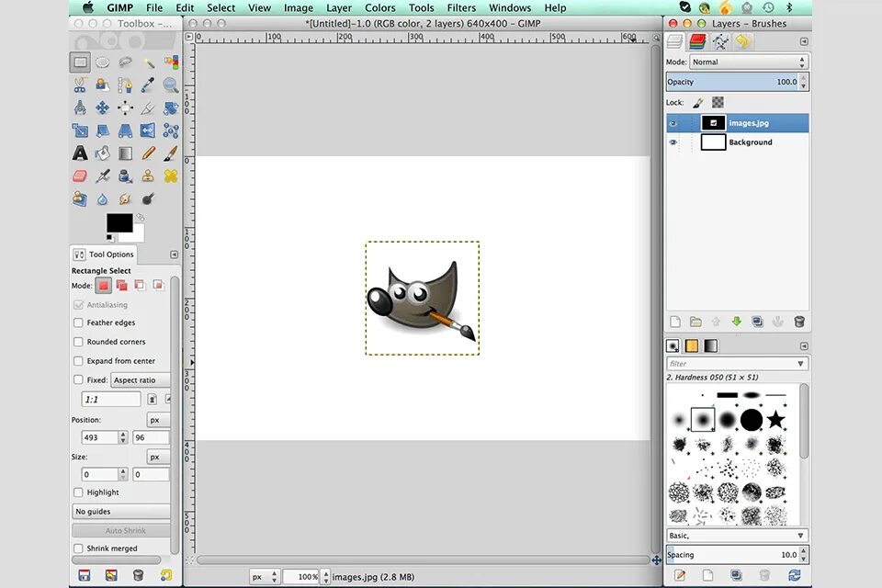Select the Color Picker eyedropper tool

(x=148, y=85)
